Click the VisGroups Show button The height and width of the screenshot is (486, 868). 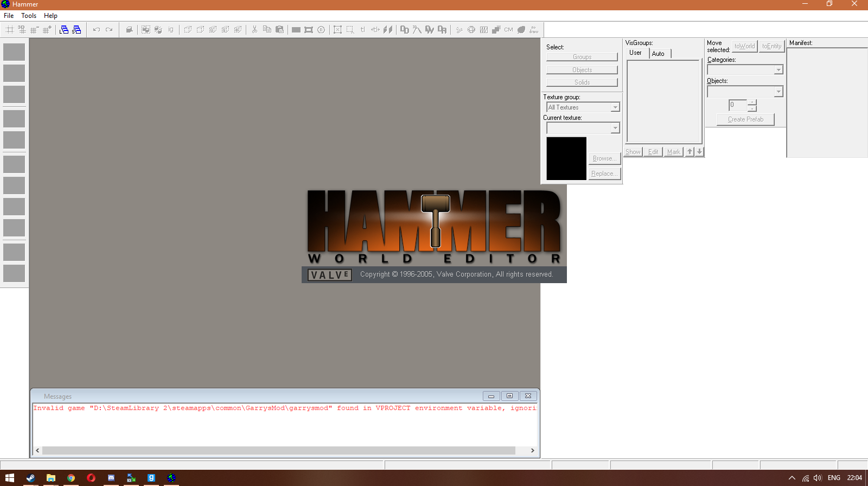coord(633,152)
